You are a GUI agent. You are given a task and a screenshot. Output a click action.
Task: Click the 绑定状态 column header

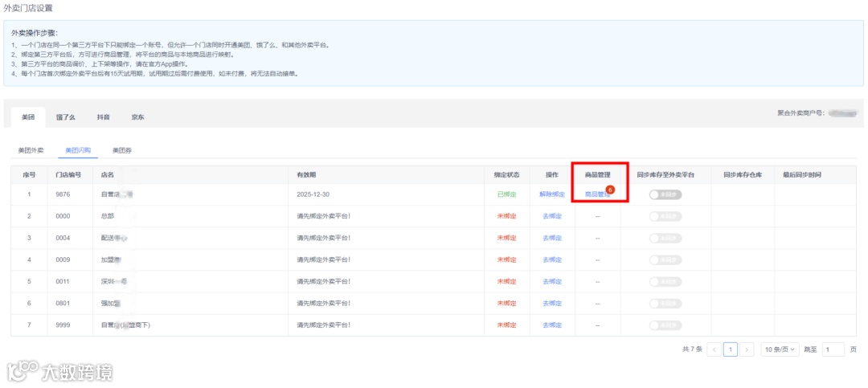click(x=506, y=175)
